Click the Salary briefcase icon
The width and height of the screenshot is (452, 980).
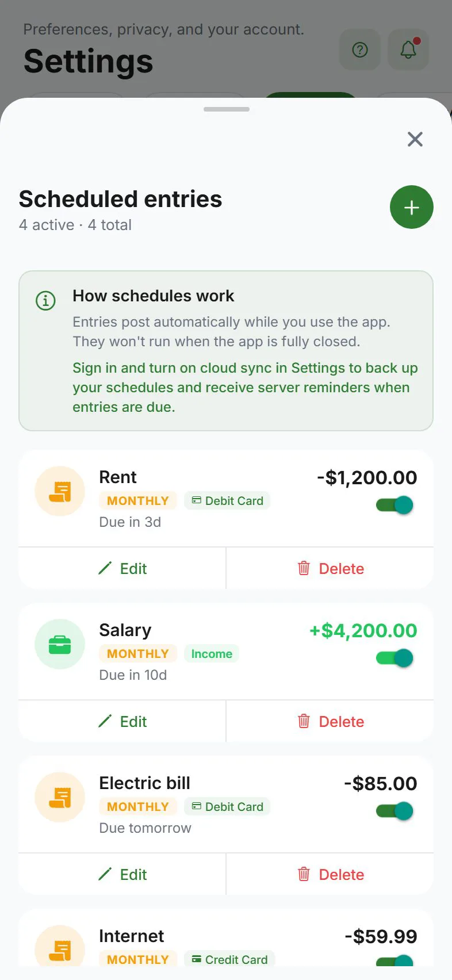point(60,644)
